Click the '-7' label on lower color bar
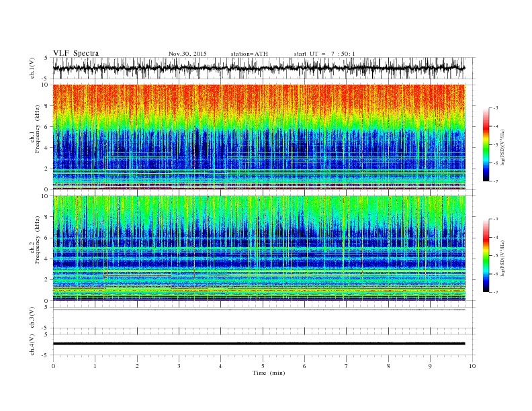The width and height of the screenshot is (532, 411). [x=496, y=292]
